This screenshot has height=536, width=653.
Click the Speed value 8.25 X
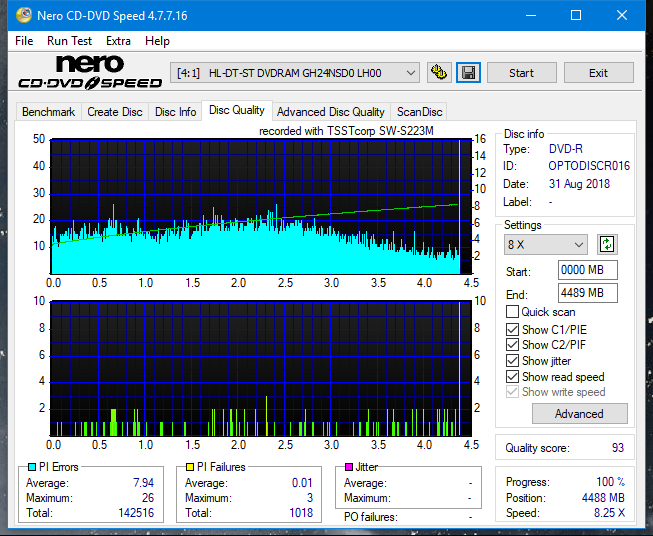coord(609,513)
